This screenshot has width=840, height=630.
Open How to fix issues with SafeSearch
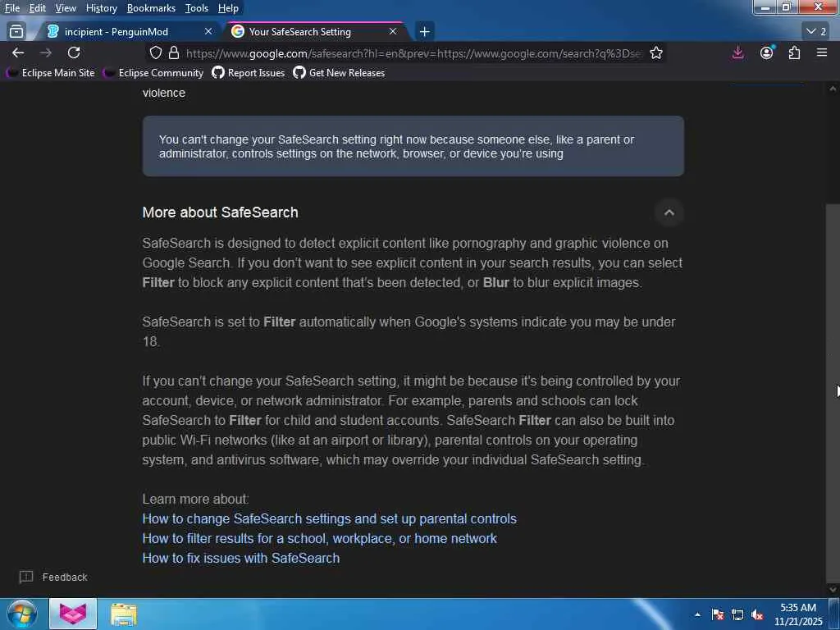coord(241,558)
